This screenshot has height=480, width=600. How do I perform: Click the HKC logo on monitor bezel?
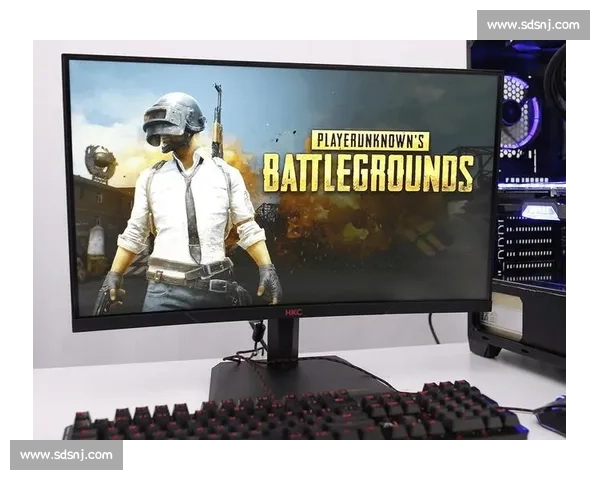coord(293,312)
